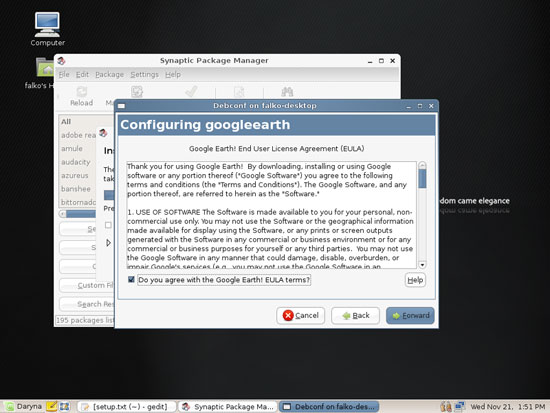Select 'amule' in category list
Viewport: 550px width, 413px height.
pos(72,148)
